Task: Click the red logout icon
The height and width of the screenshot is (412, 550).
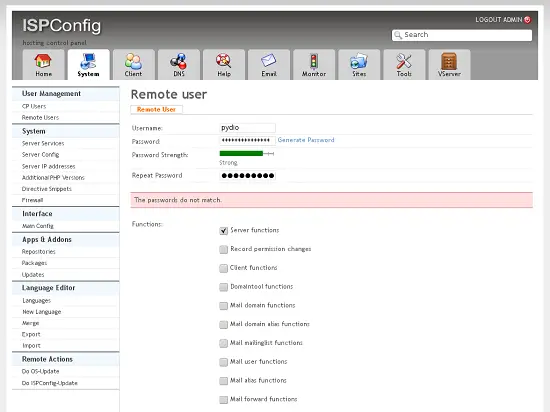Action: [x=527, y=20]
